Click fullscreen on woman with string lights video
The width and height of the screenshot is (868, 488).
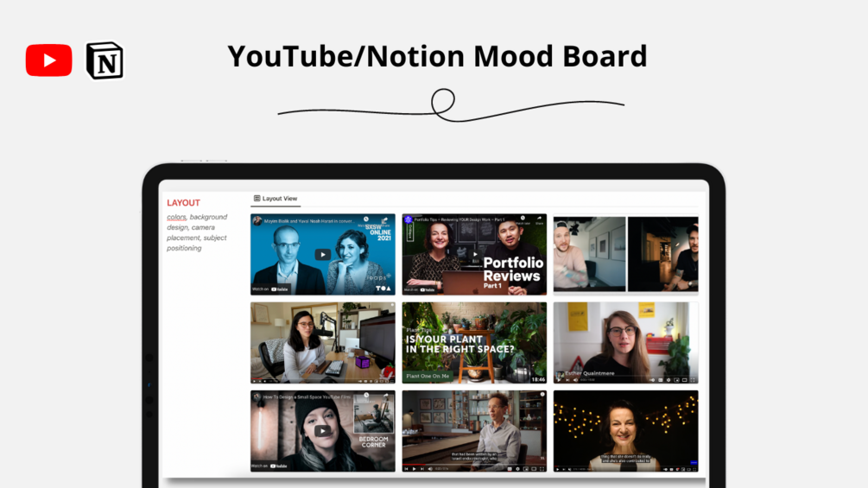[694, 469]
